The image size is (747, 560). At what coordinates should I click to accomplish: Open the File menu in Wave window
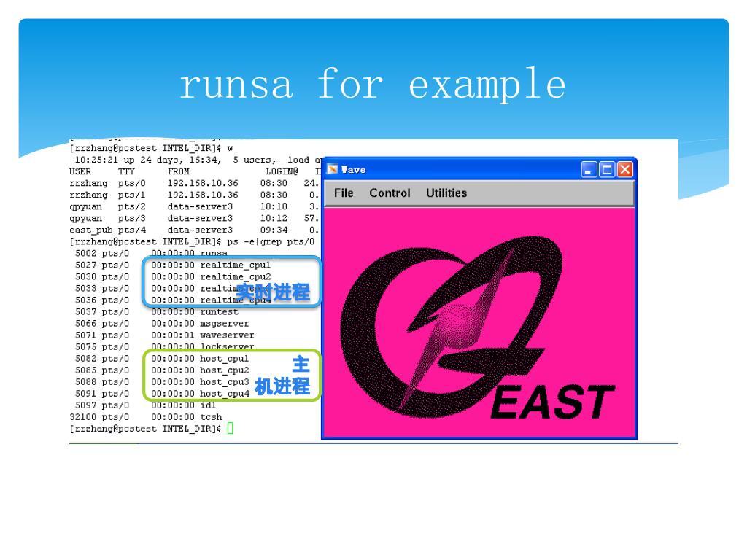pos(344,192)
